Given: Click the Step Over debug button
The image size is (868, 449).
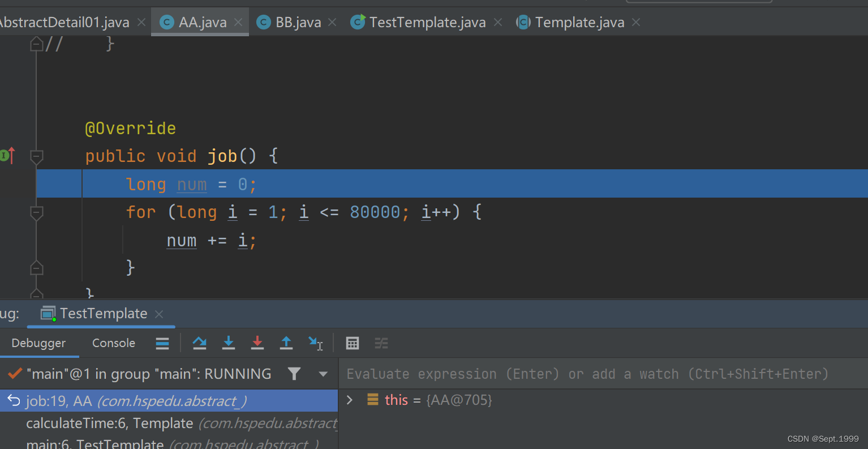Looking at the screenshot, I should (x=200, y=343).
